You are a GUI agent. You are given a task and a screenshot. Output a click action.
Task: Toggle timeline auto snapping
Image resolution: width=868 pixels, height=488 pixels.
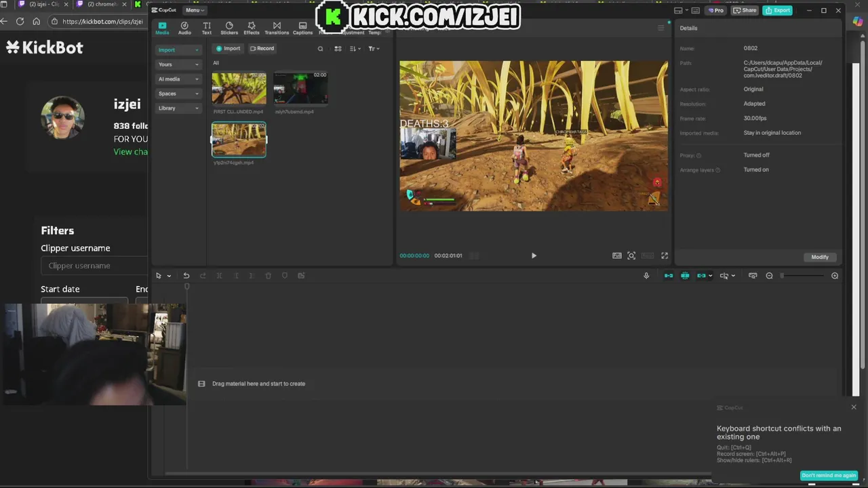point(685,276)
